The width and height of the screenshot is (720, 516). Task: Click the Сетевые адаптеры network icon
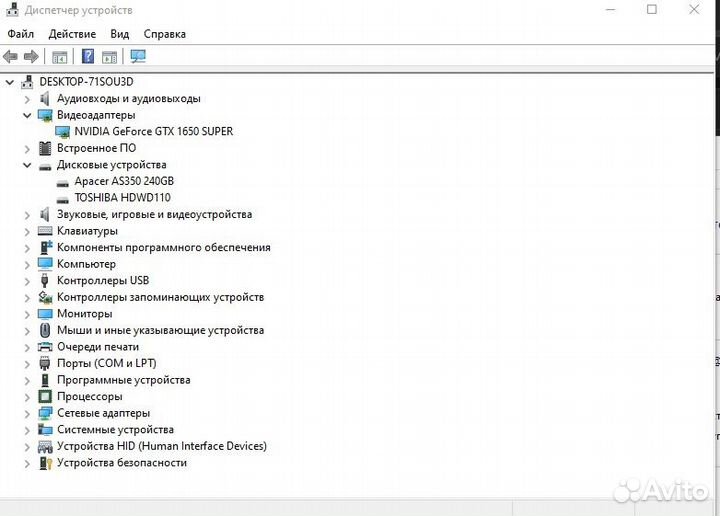click(45, 413)
